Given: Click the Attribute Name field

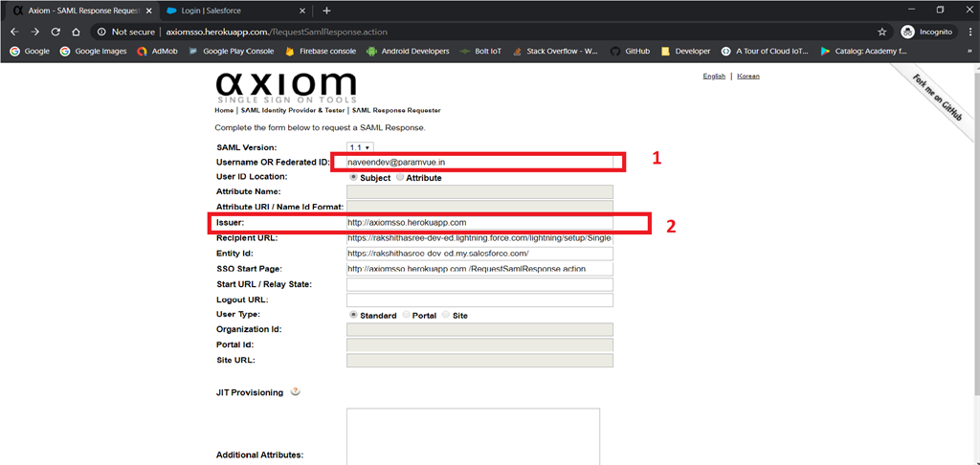Looking at the screenshot, I should [x=479, y=192].
